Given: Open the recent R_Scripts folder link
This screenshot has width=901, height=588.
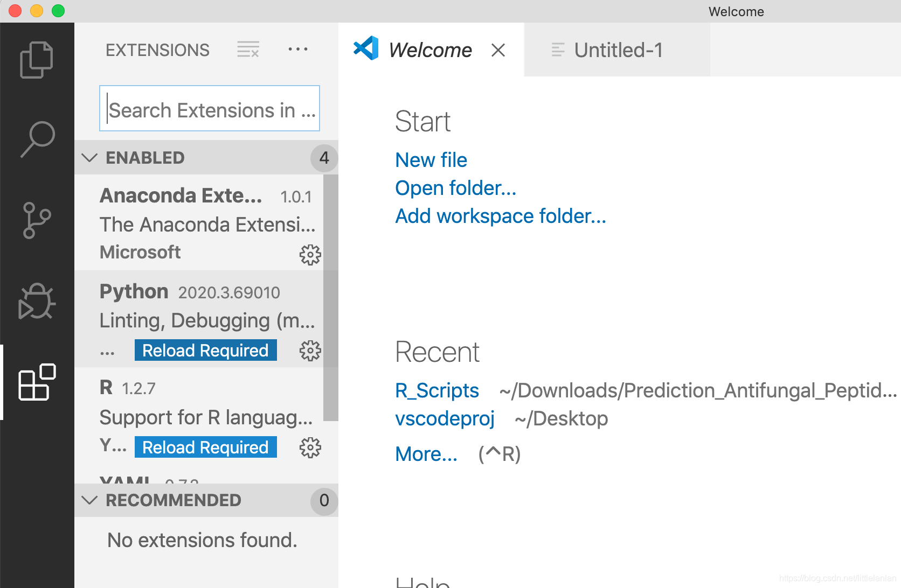Looking at the screenshot, I should (x=436, y=390).
